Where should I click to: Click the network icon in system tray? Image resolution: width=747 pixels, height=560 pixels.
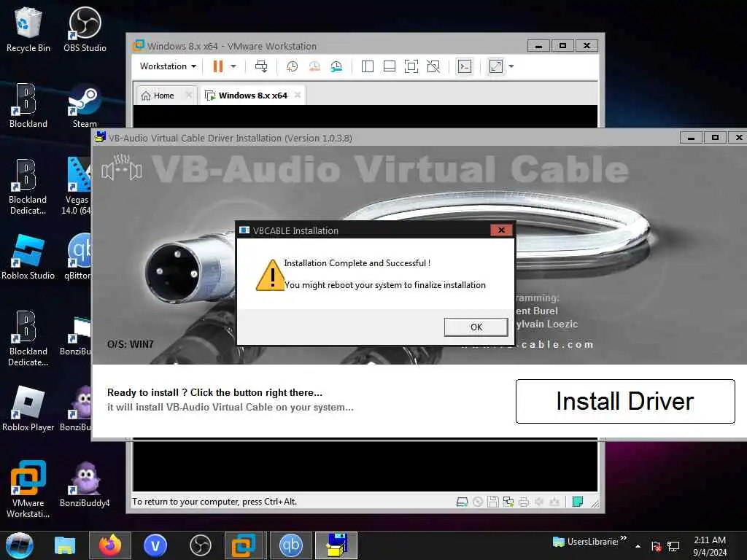tap(673, 546)
